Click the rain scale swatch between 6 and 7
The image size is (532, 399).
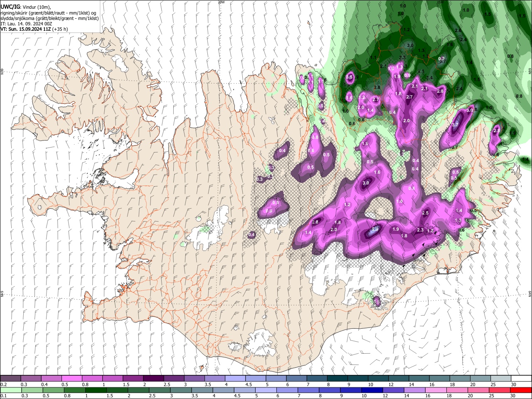(x=287, y=390)
